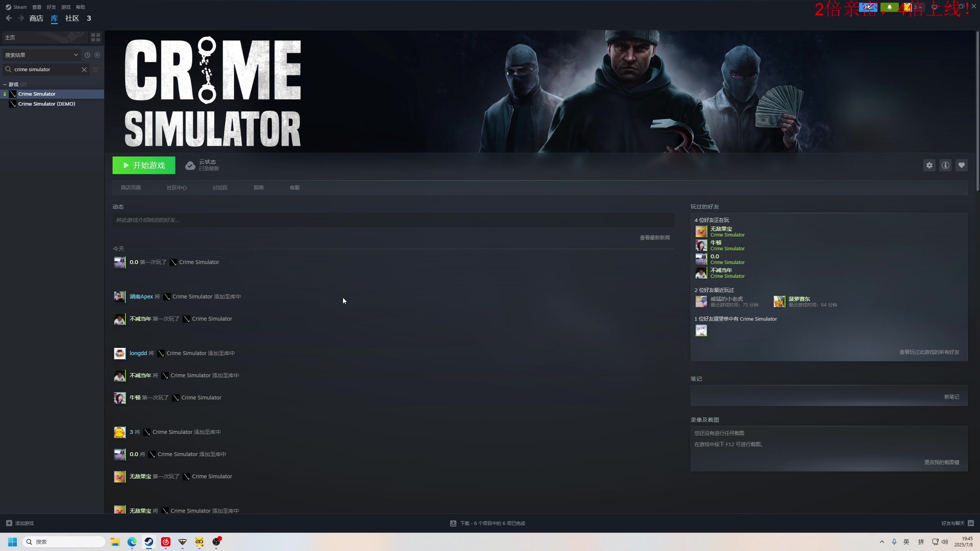Clear the crime simulator search text
The width and height of the screenshot is (980, 551).
(84, 69)
